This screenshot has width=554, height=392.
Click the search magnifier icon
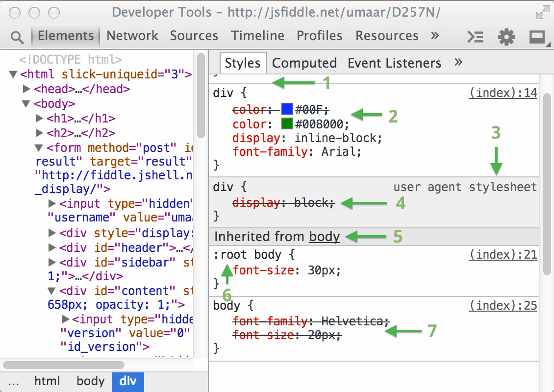(x=17, y=37)
